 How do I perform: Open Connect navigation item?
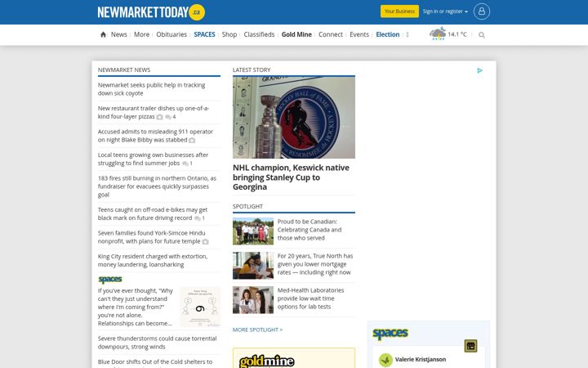coord(331,34)
